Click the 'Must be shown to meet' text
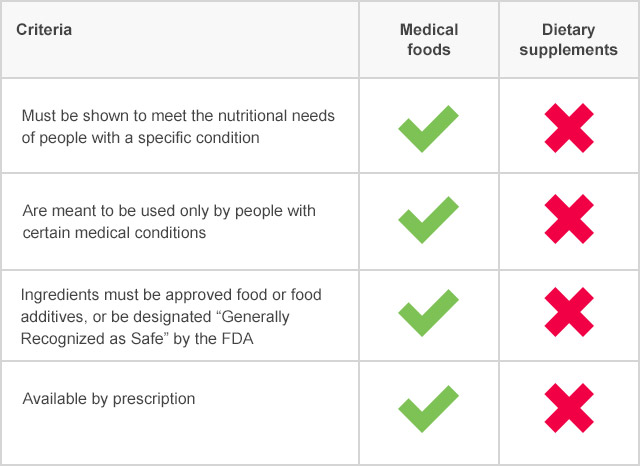The height and width of the screenshot is (466, 640). click(x=84, y=116)
